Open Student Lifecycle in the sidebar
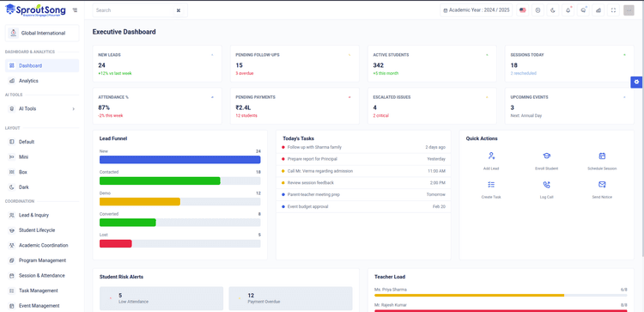Image resolution: width=644 pixels, height=312 pixels. tap(42, 230)
